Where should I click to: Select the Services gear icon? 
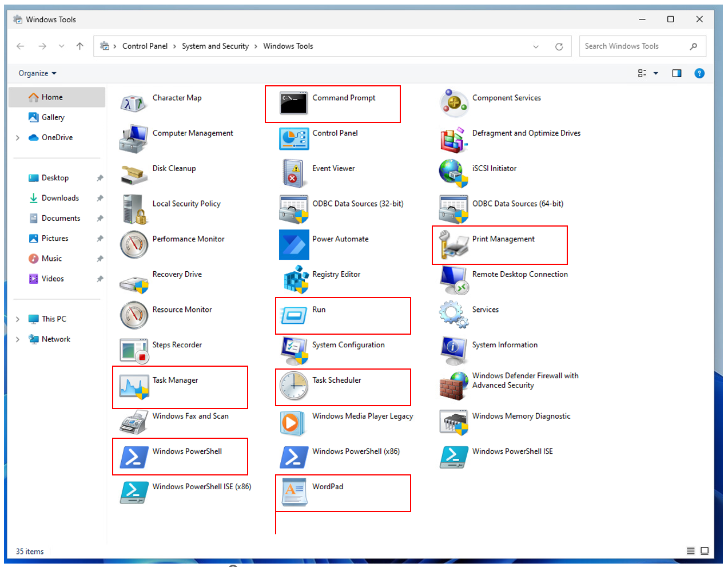pos(453,315)
